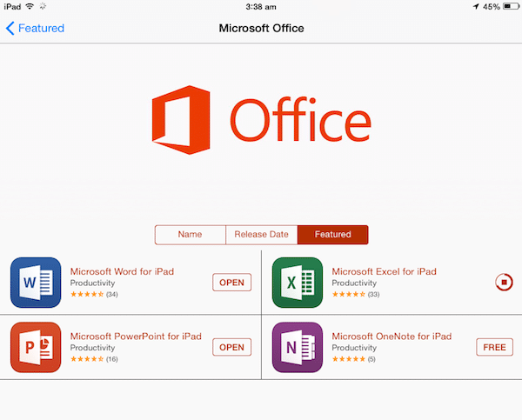The height and width of the screenshot is (420, 522).
Task: Tap Productivity category under OneNote
Action: (x=354, y=348)
